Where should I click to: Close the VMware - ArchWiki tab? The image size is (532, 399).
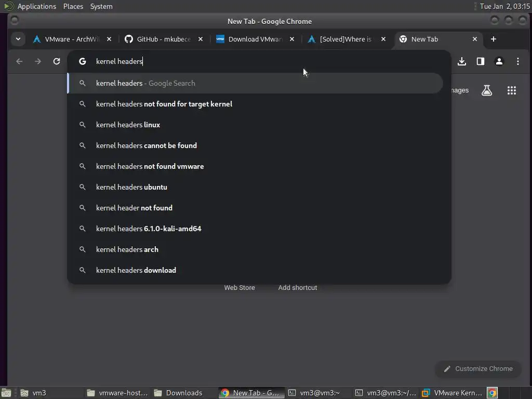tap(109, 39)
